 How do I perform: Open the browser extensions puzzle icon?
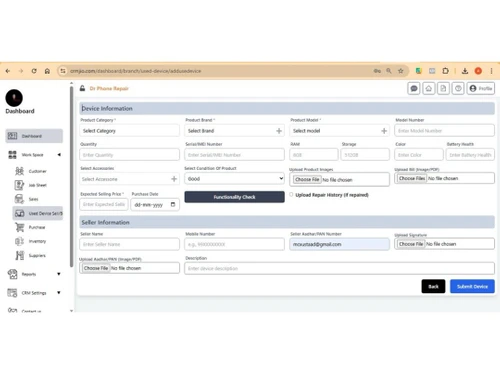[445, 71]
